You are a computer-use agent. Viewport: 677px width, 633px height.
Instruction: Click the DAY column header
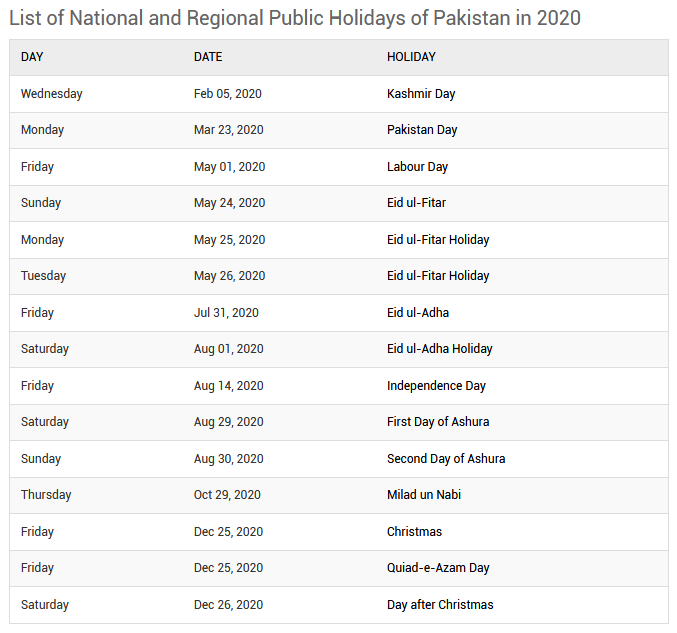[32, 57]
